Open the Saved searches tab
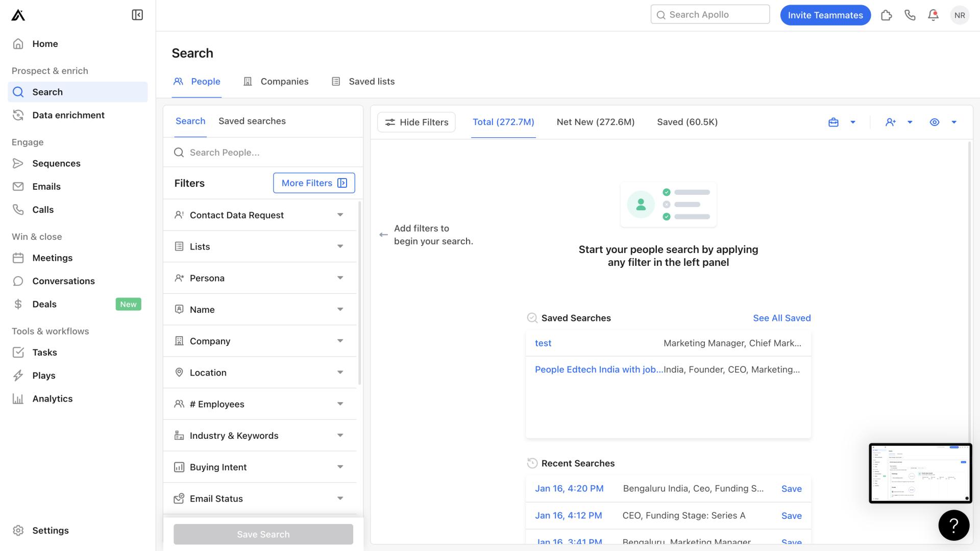Screen dimensions: 980x551 pos(252,121)
